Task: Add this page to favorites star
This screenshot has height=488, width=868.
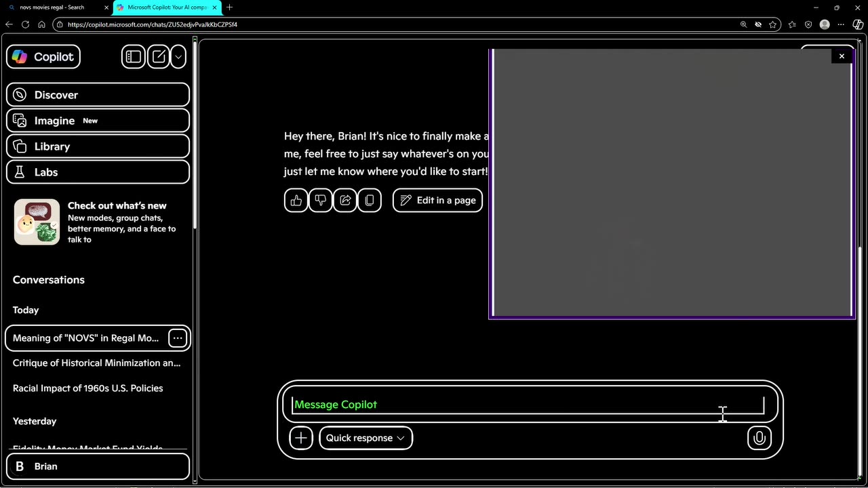Action: [x=773, y=24]
